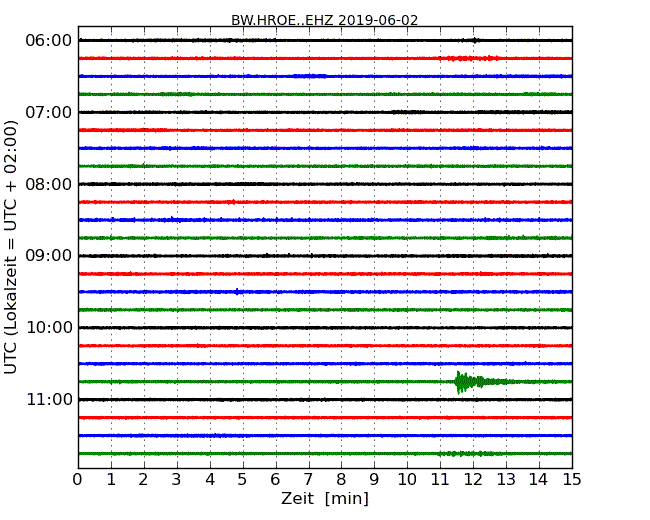Click the 4 tick on the minute axis
The image size is (650, 520).
210,479
